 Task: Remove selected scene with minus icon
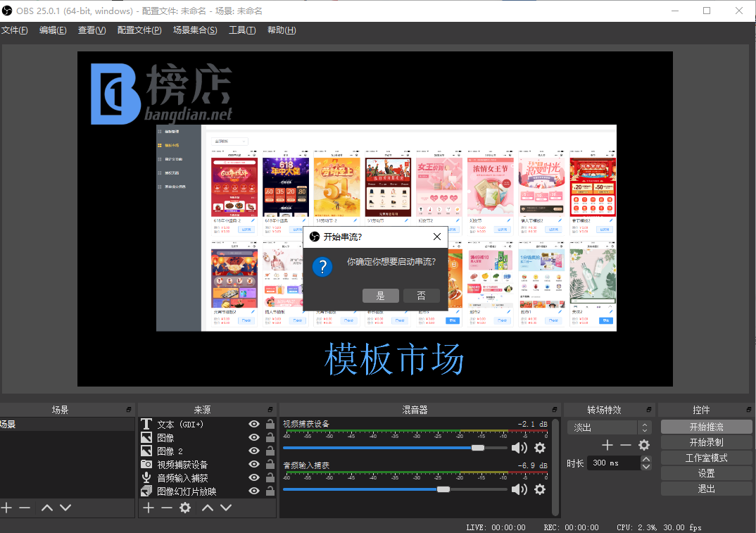tap(25, 508)
